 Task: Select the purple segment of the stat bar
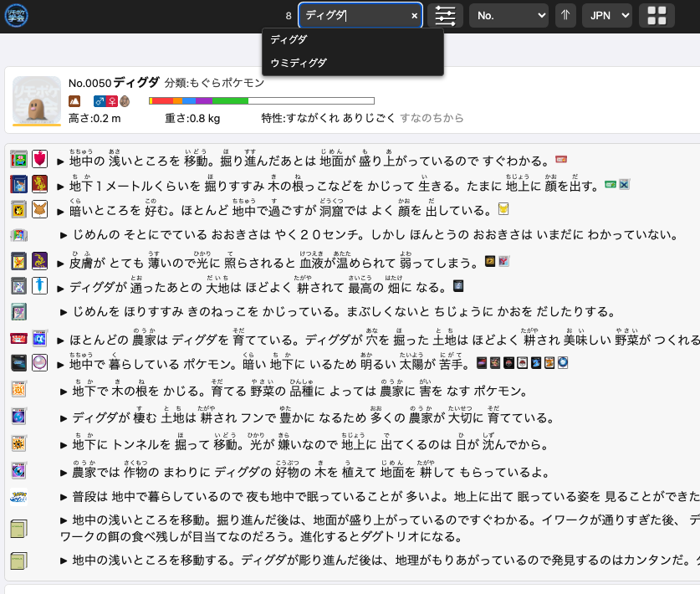(203, 101)
